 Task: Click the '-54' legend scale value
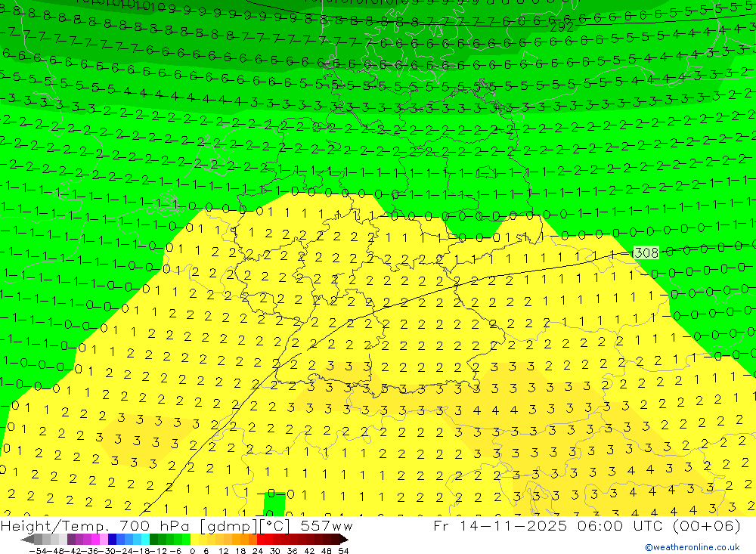(38, 551)
